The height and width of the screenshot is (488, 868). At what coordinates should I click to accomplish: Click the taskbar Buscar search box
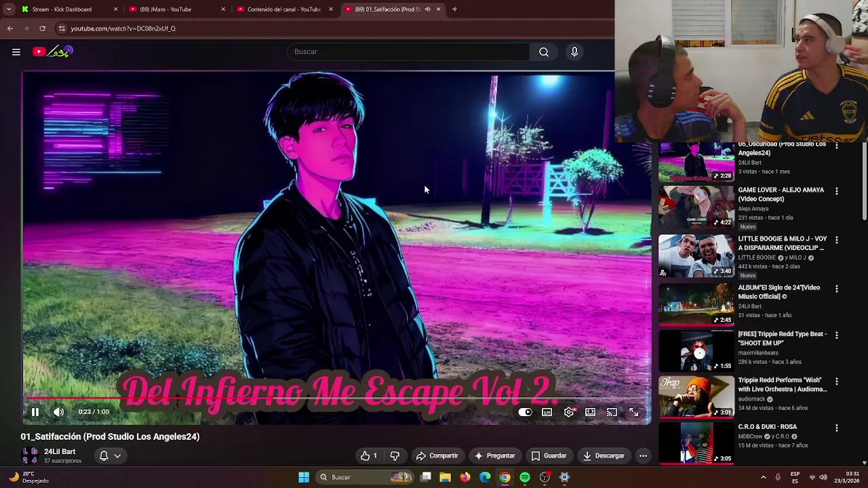point(366,477)
